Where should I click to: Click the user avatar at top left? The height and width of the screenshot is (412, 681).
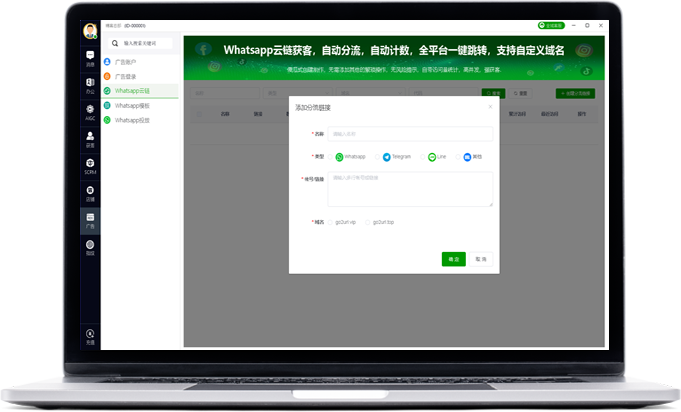[90, 30]
